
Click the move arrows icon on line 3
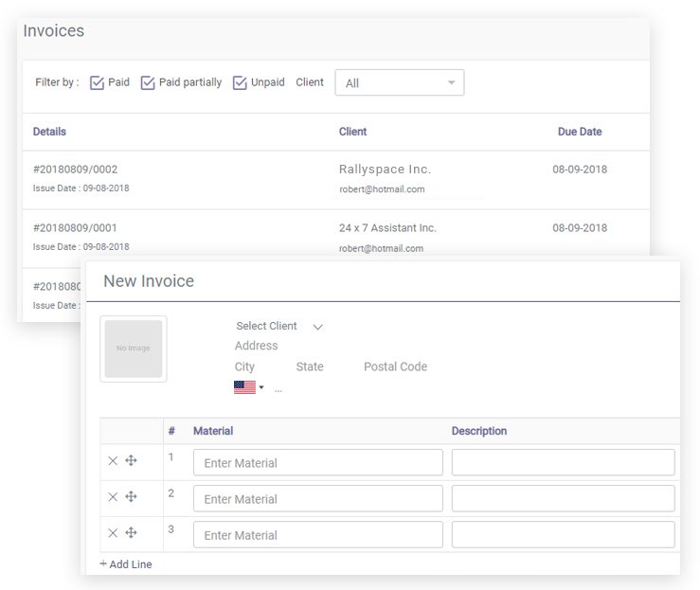(132, 533)
